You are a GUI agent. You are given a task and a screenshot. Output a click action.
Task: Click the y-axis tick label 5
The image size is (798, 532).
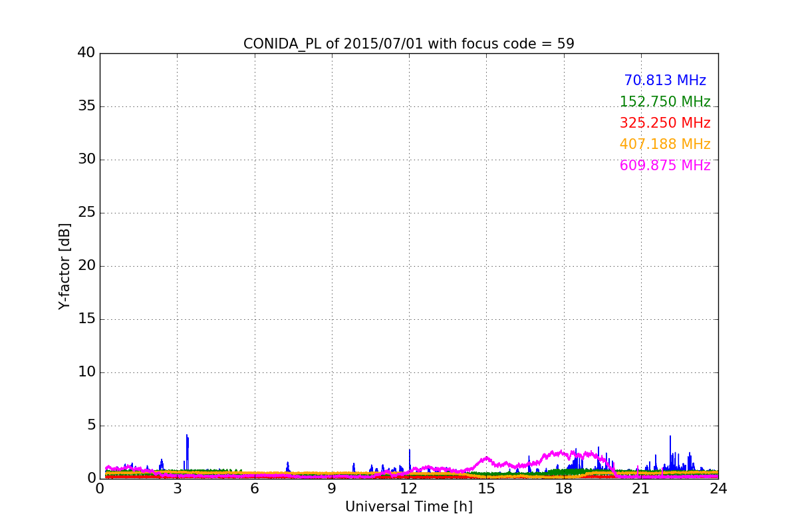coord(91,426)
